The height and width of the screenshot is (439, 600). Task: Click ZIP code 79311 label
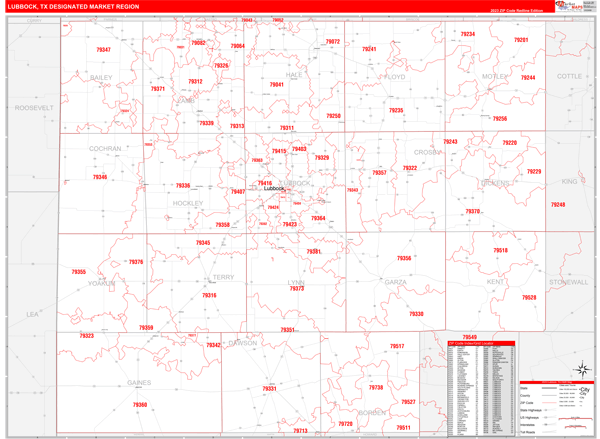click(287, 128)
